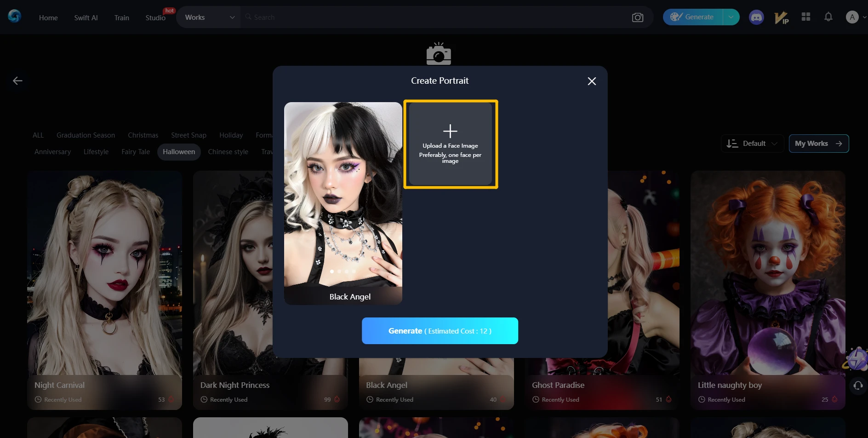Select the Graduation Season category
The width and height of the screenshot is (868, 438).
86,135
